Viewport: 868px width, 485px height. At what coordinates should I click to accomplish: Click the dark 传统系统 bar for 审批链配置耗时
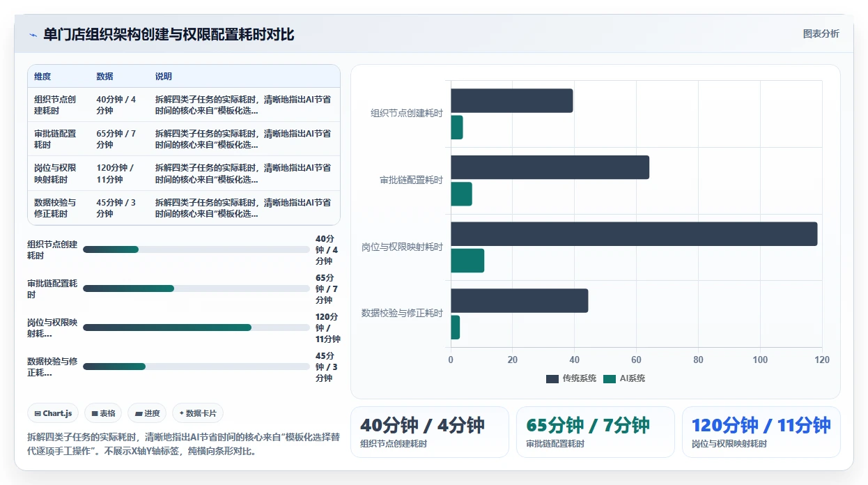point(550,167)
